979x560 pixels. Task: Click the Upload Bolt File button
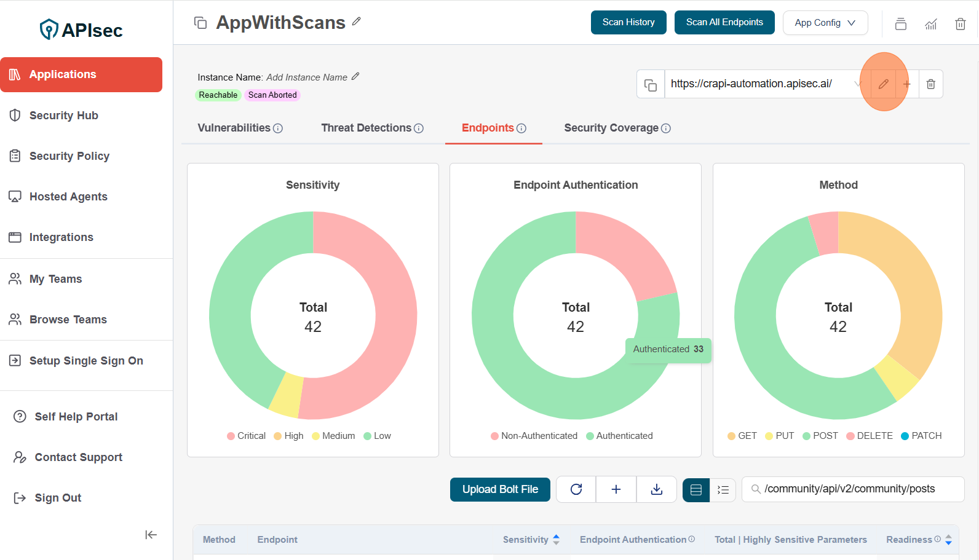point(500,489)
